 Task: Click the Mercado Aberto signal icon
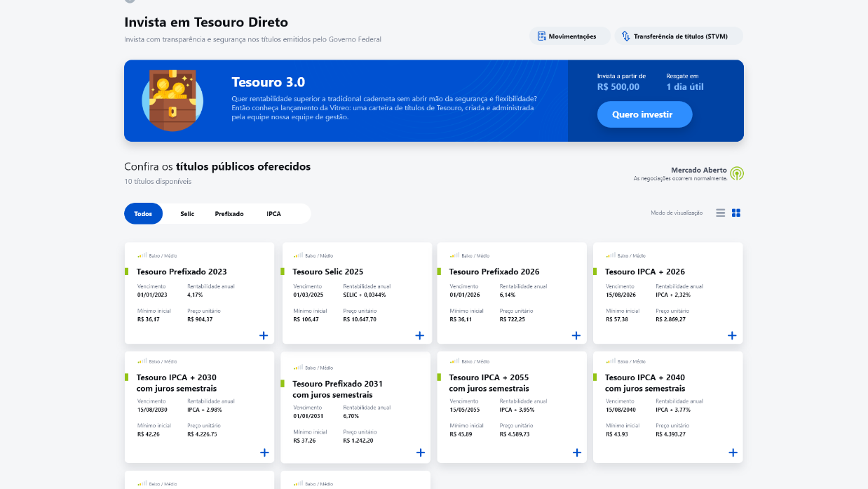pyautogui.click(x=737, y=173)
